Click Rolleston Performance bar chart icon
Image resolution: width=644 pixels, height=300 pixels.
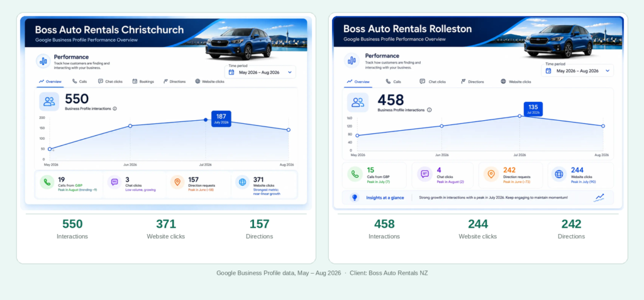tap(352, 60)
